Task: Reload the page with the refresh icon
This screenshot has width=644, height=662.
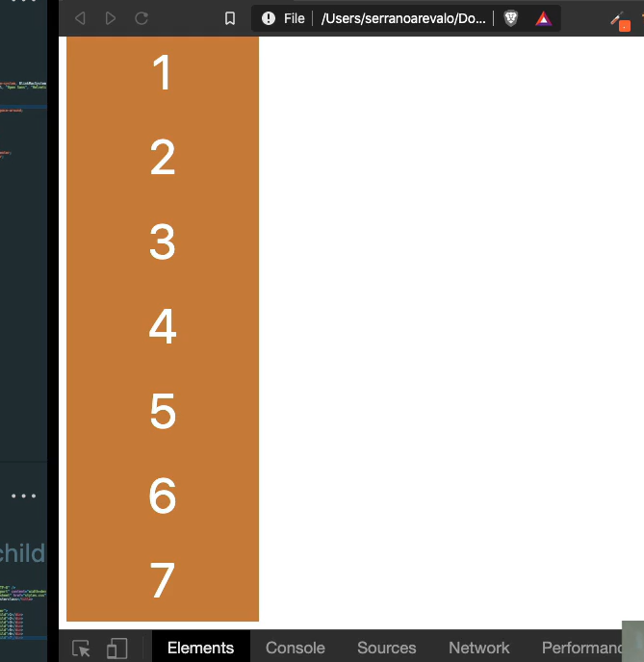Action: (x=142, y=18)
